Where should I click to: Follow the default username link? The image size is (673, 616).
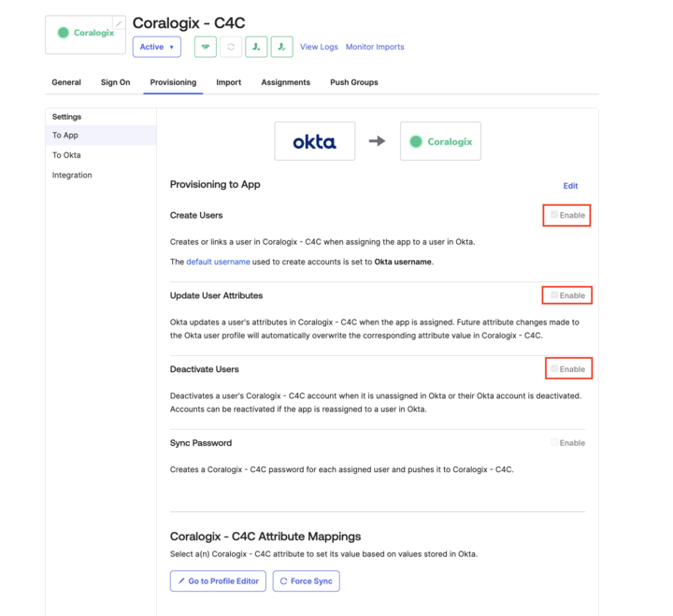218,262
